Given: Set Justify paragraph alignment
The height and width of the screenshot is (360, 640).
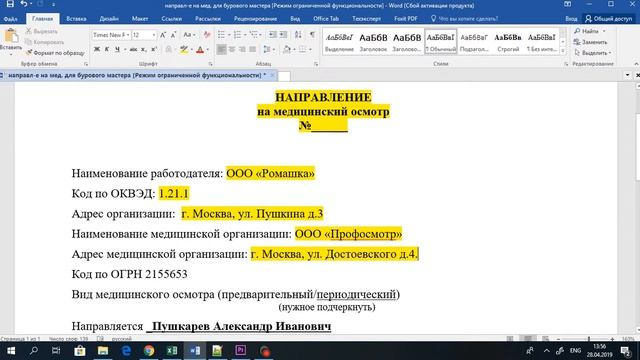Looking at the screenshot, I should [x=253, y=49].
